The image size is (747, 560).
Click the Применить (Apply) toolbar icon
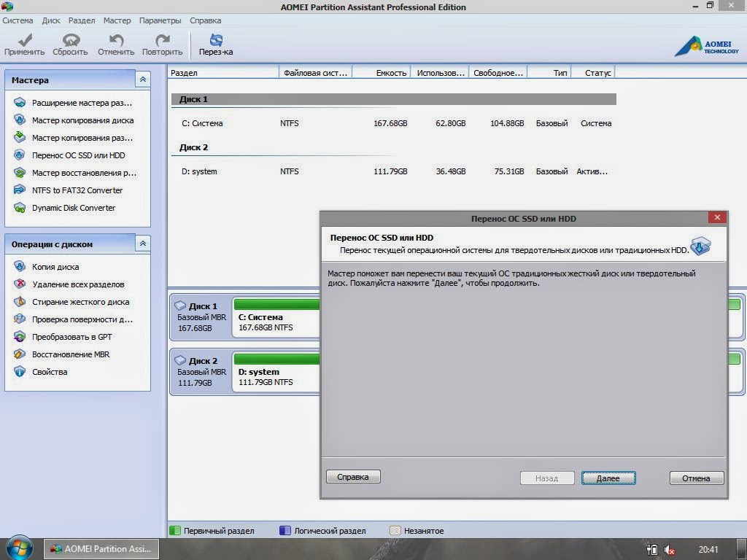pyautogui.click(x=24, y=39)
